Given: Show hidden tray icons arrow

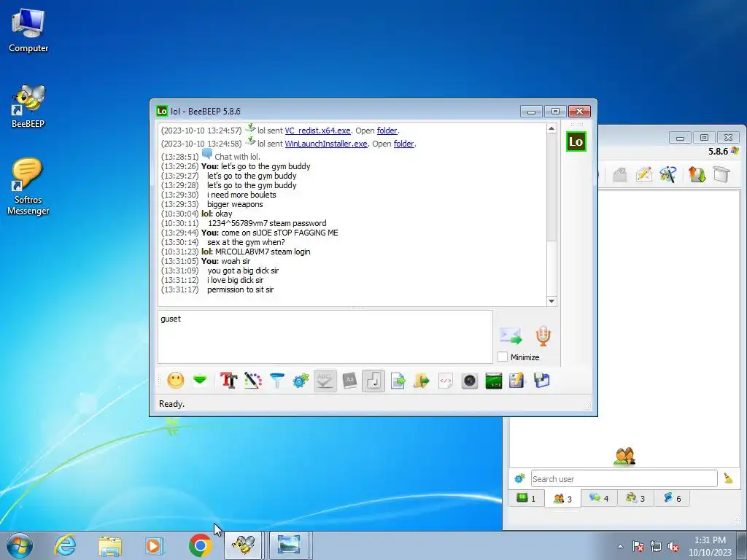Looking at the screenshot, I should (620, 546).
